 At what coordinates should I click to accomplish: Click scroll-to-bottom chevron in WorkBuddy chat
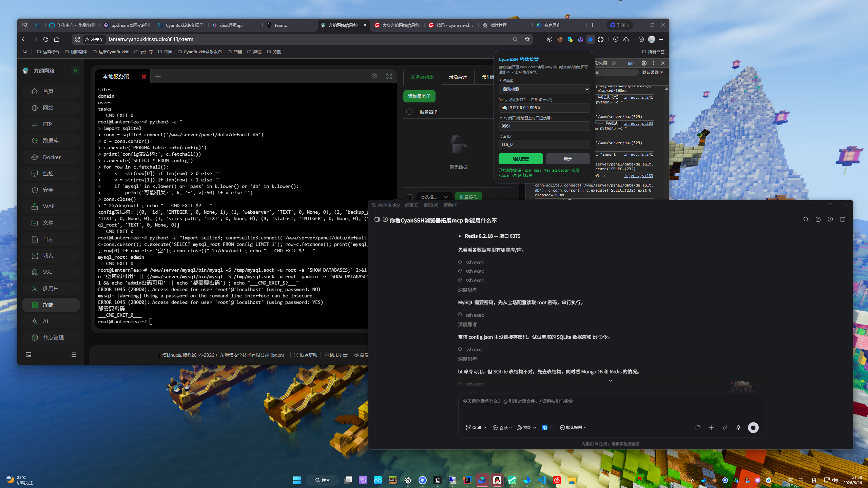click(x=610, y=380)
